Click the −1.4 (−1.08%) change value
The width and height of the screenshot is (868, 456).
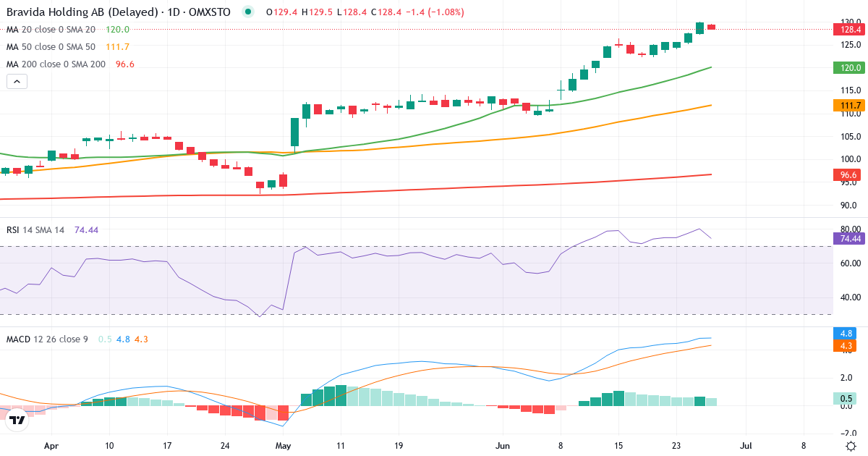pyautogui.click(x=435, y=12)
